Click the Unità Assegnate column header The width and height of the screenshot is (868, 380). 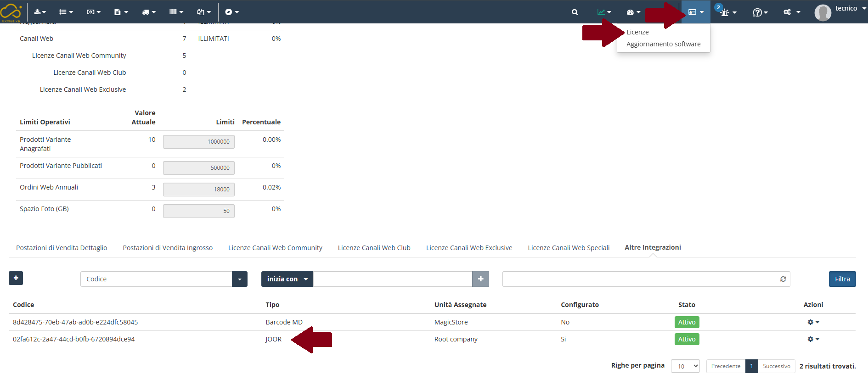(x=460, y=305)
